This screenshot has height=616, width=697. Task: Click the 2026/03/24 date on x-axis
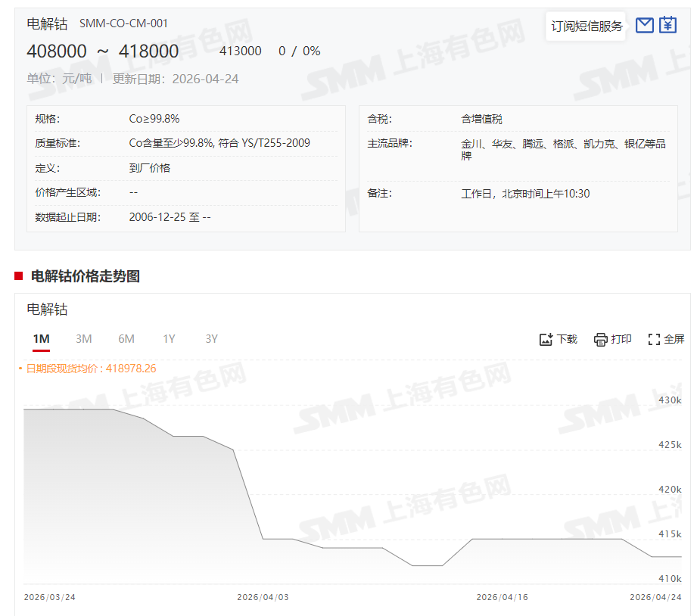pyautogui.click(x=49, y=597)
